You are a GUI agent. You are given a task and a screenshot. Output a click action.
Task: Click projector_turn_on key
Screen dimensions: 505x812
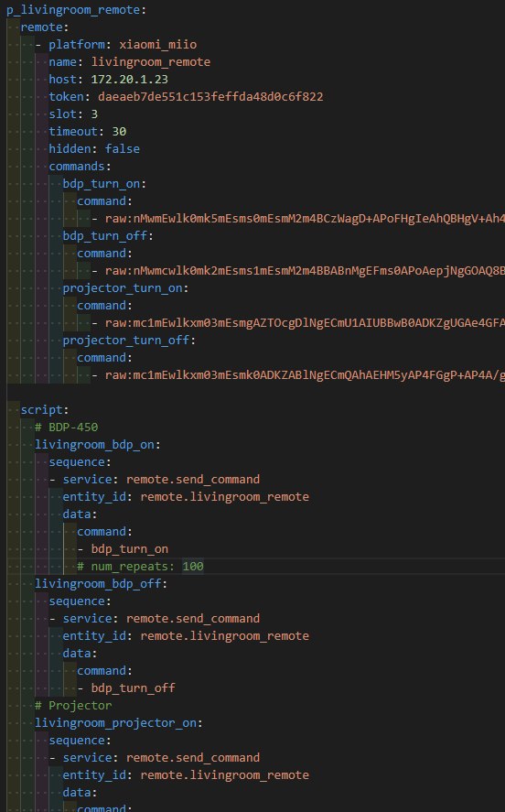(x=123, y=288)
